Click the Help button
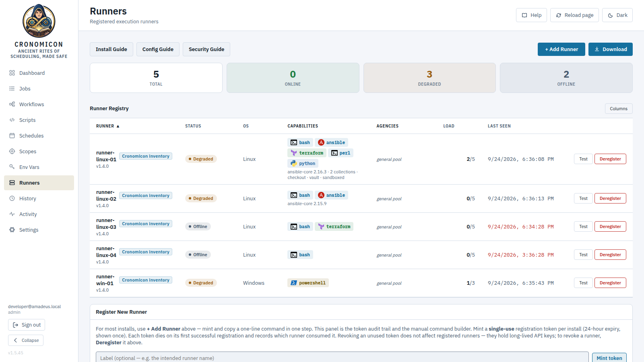 [531, 15]
